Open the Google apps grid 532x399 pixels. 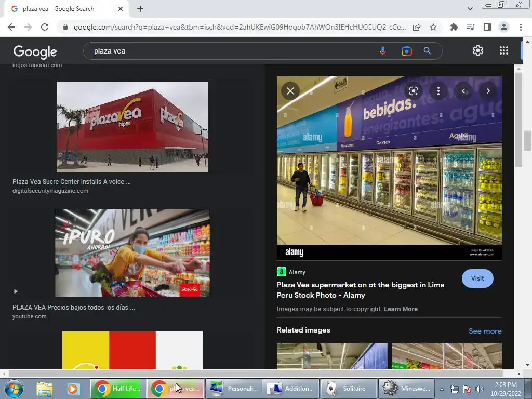(x=504, y=50)
